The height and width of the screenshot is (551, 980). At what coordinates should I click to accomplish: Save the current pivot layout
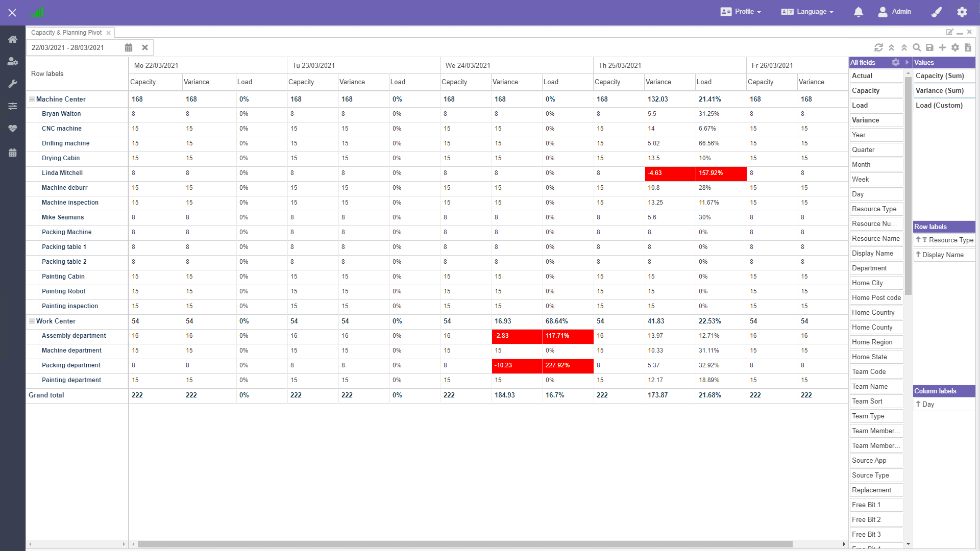pos(930,47)
